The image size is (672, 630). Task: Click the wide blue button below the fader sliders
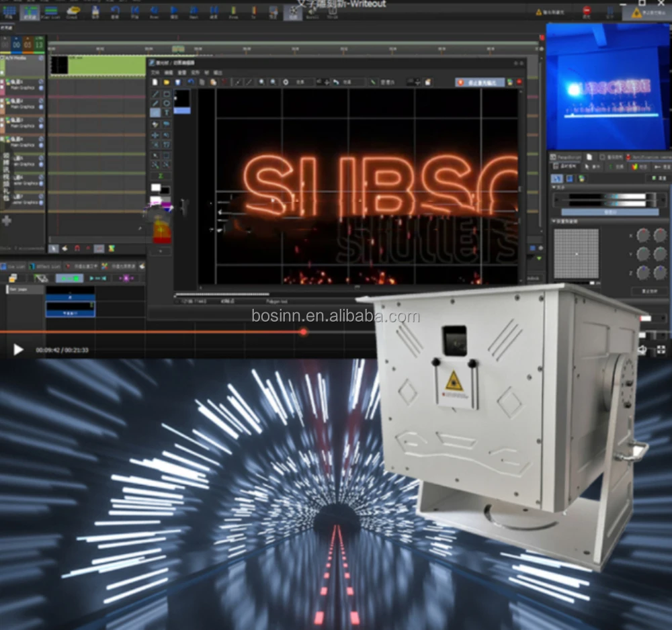tap(610, 212)
